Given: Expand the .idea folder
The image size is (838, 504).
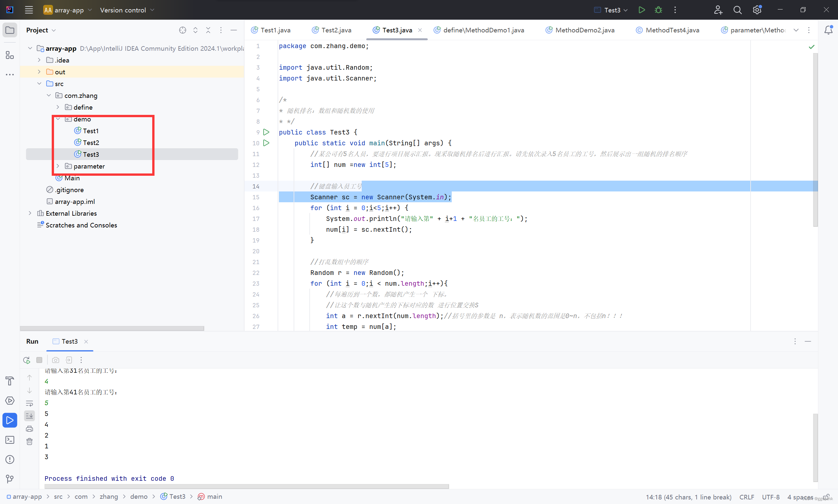Looking at the screenshot, I should click(x=39, y=60).
